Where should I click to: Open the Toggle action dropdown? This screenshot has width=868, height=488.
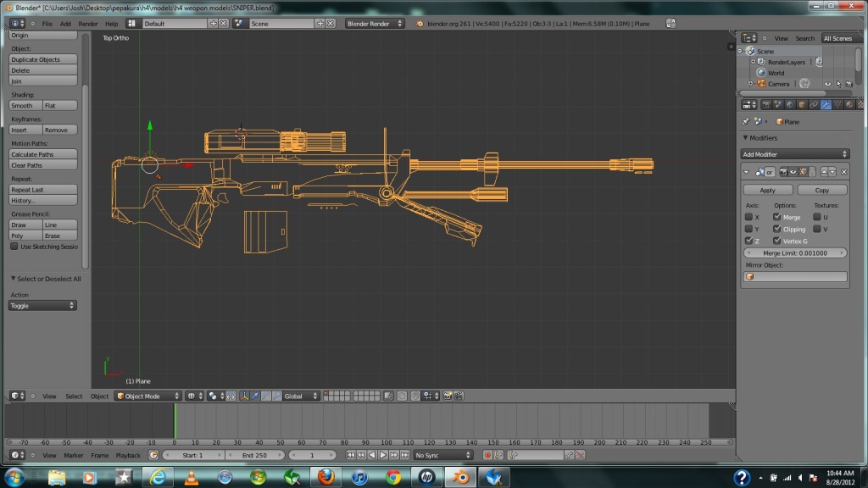[x=42, y=305]
